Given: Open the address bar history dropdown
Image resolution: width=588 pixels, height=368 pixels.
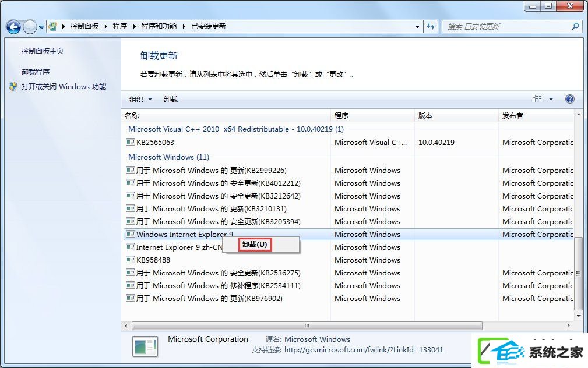Looking at the screenshot, I should pos(417,27).
